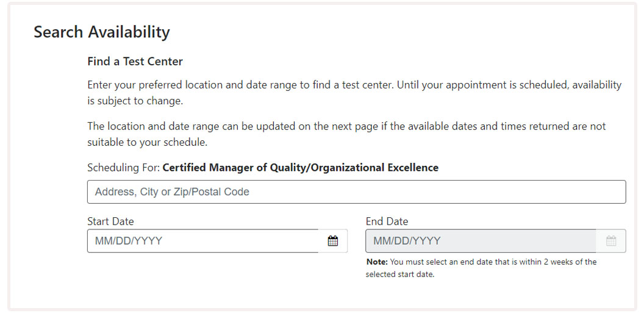Click the bold Note: word under End Date

tap(377, 262)
